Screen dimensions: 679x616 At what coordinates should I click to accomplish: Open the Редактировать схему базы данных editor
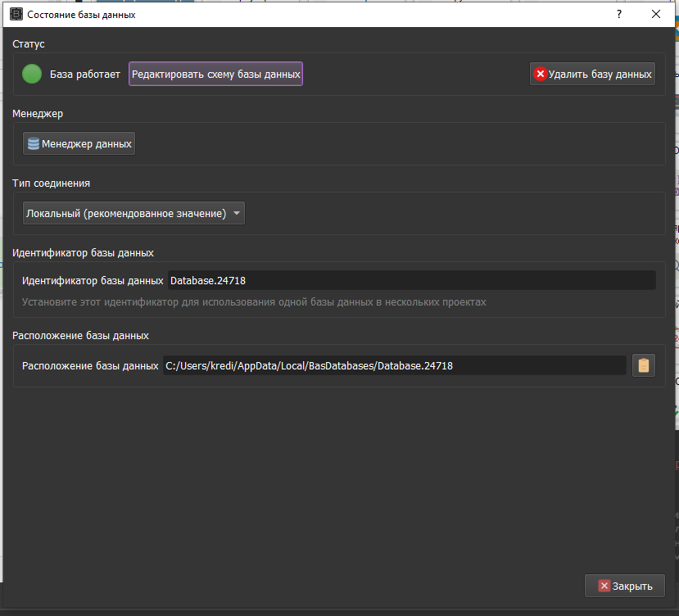215,73
